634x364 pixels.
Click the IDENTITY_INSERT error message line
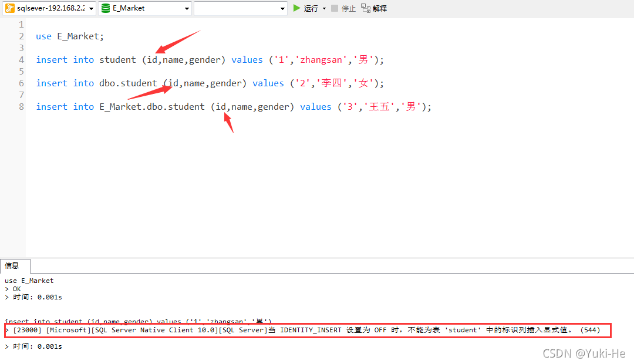[307, 330]
